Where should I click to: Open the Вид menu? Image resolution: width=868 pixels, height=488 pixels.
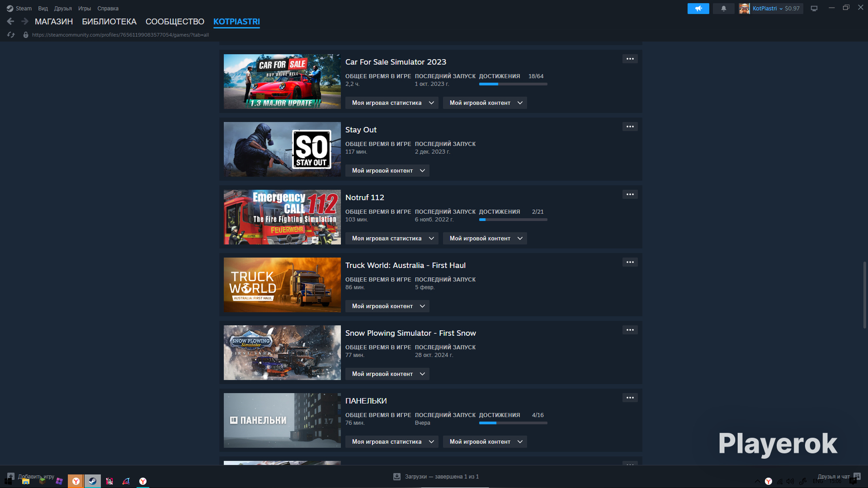coord(43,8)
